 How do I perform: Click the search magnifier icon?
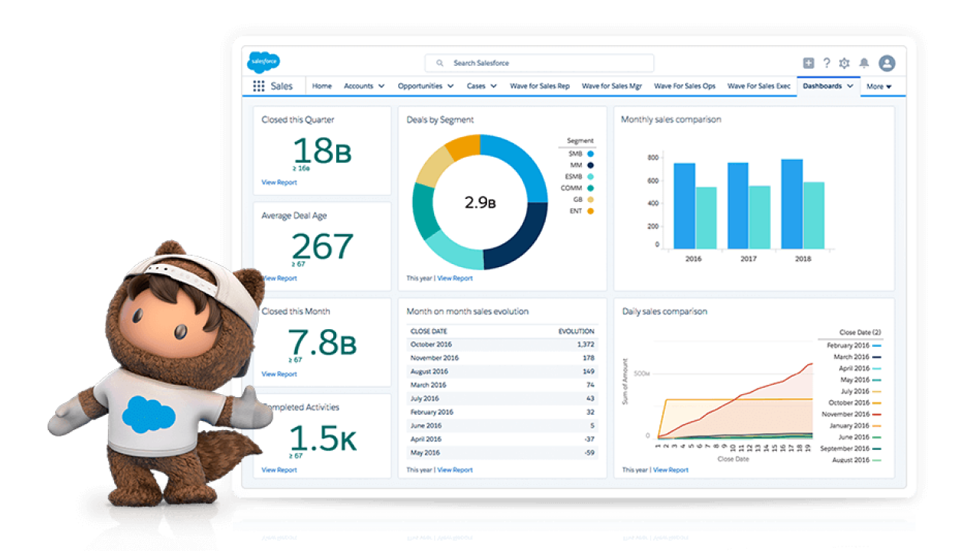coord(439,63)
